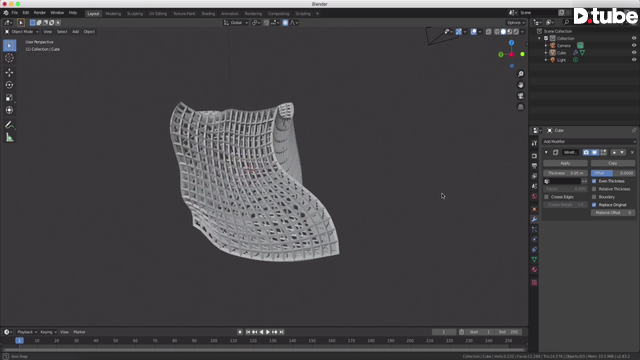Toggle the Even Thickness checkbox
Viewport: 640px width, 360px height.
point(594,181)
